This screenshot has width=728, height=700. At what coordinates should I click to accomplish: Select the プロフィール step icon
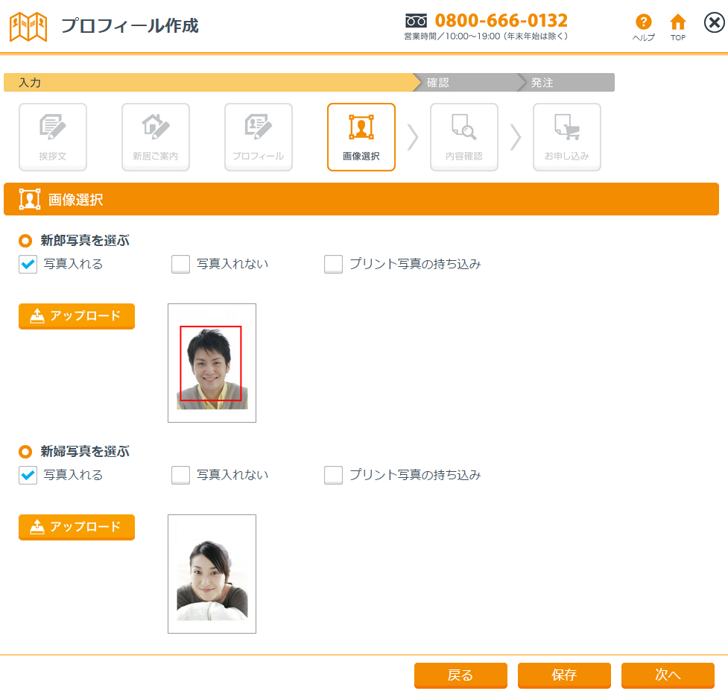pyautogui.click(x=259, y=136)
